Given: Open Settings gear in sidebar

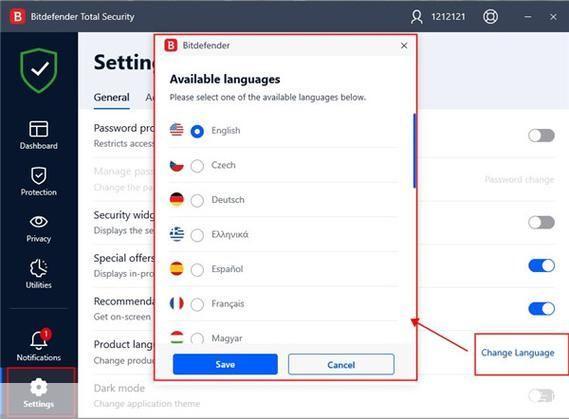Looking at the screenshot, I should [x=38, y=393].
